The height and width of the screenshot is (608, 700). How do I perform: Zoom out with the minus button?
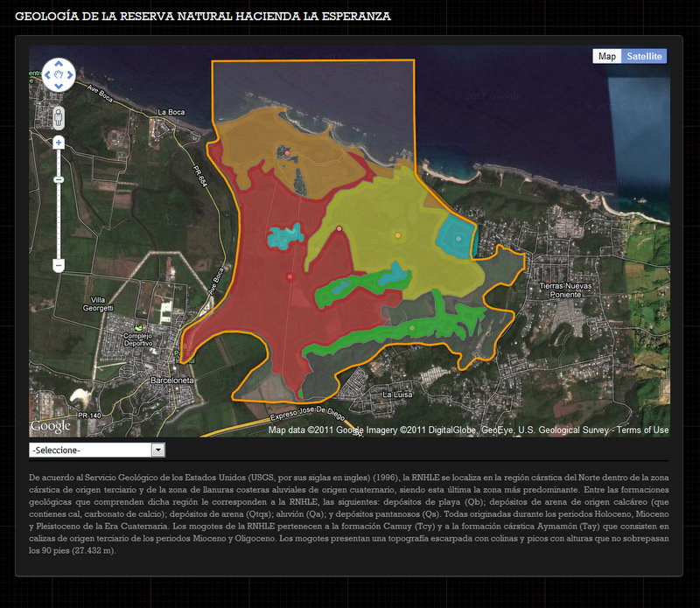click(59, 264)
